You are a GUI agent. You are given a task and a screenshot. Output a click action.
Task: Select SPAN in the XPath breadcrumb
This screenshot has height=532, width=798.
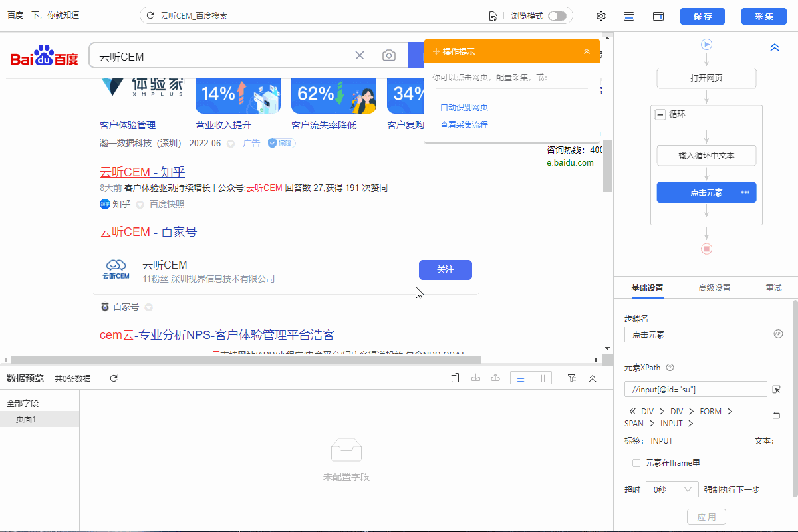(634, 423)
